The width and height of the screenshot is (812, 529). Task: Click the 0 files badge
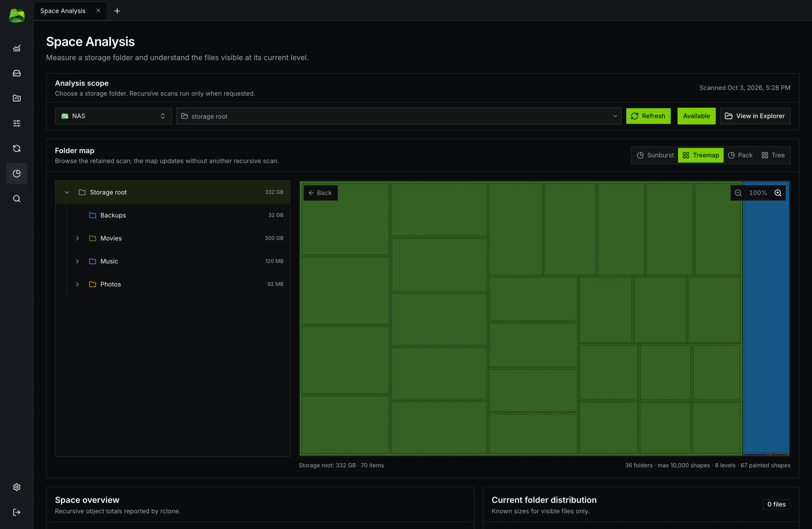tap(776, 504)
